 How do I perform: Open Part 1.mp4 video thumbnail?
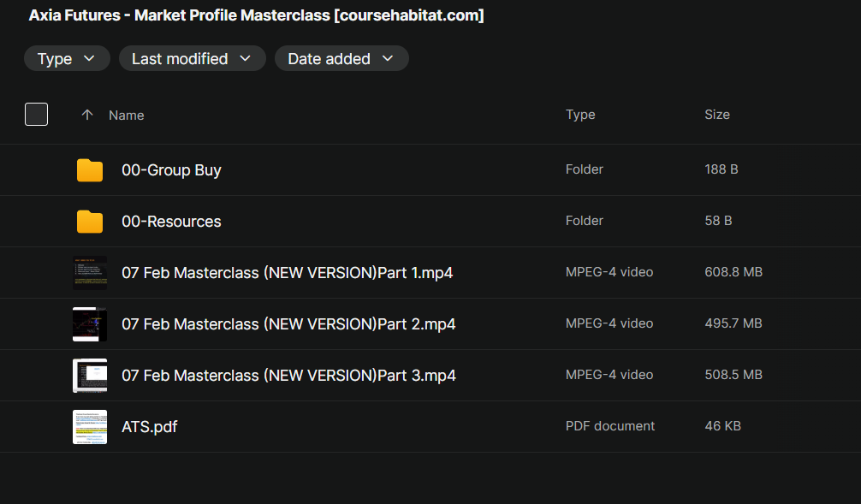[90, 272]
